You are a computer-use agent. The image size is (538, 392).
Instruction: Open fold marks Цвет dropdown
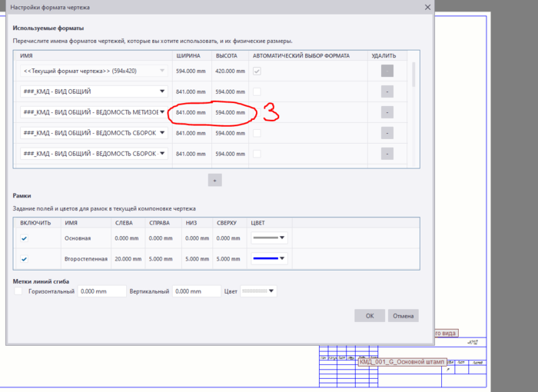point(258,291)
